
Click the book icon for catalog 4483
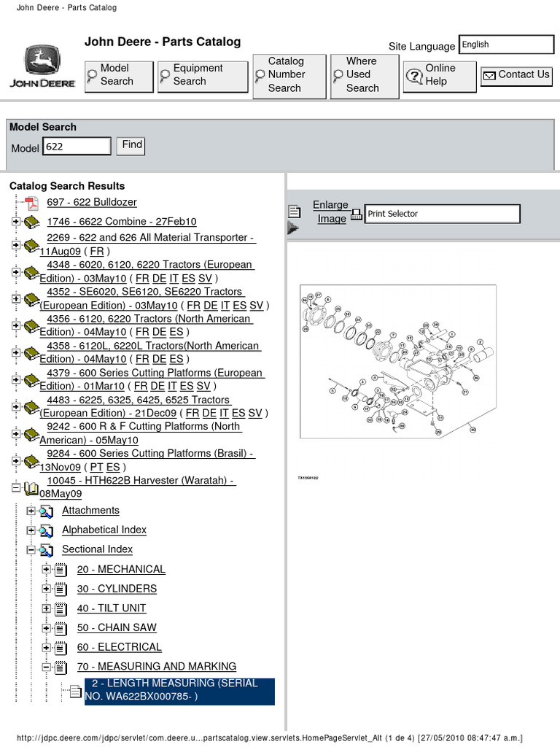point(31,407)
